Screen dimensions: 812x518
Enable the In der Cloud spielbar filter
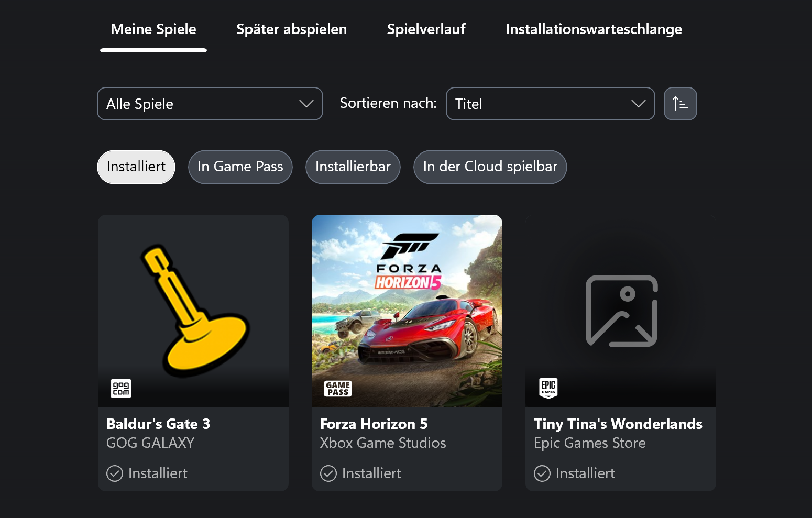490,167
